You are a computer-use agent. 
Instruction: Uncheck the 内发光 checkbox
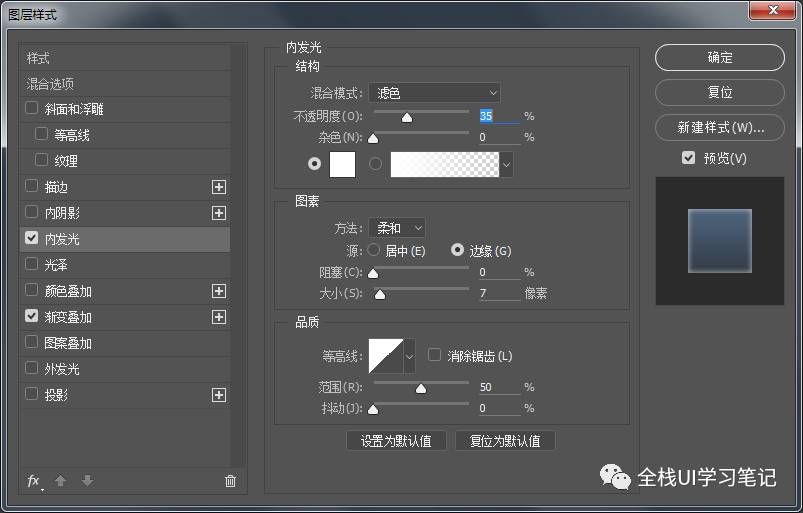pyautogui.click(x=32, y=238)
